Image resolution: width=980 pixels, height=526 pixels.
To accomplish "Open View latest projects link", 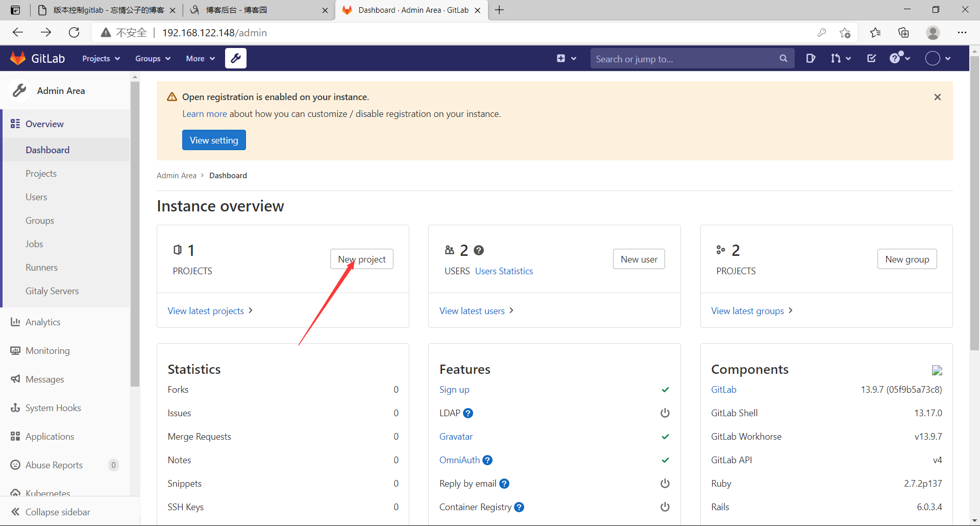I will coord(210,311).
